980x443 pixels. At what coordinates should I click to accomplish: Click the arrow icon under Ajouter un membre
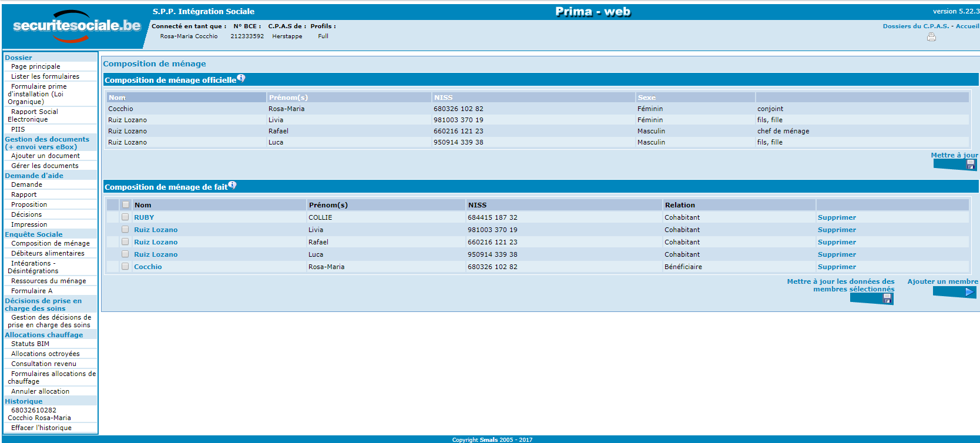point(969,291)
